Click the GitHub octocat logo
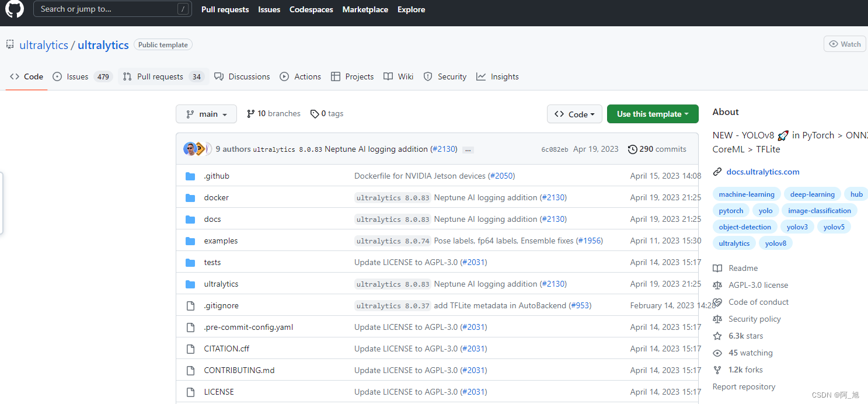 [14, 9]
